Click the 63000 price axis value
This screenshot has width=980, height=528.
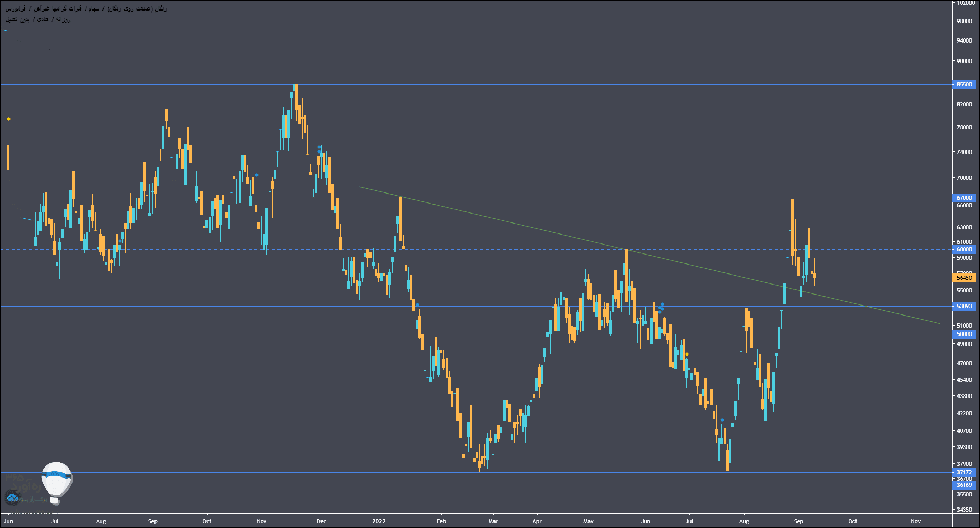click(x=965, y=227)
